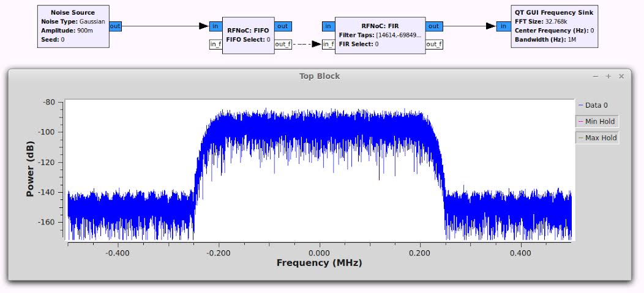
Task: Minimize the Top Block window
Action: pos(596,76)
